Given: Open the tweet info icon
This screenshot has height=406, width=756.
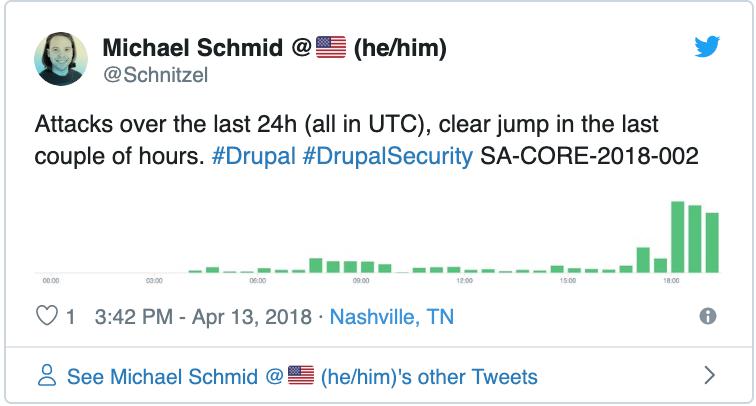Looking at the screenshot, I should (x=707, y=316).
